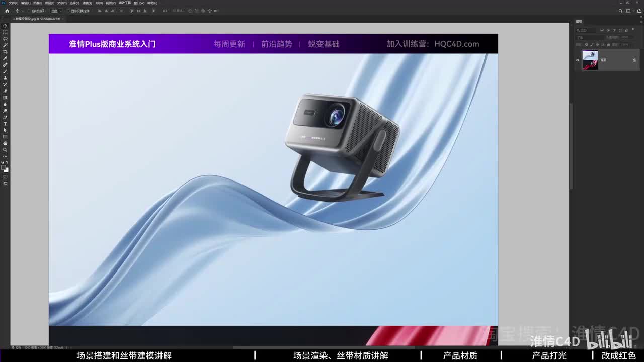Viewport: 644px width, 362px height.
Task: Open layer fill dropdown
Action: tap(625, 45)
